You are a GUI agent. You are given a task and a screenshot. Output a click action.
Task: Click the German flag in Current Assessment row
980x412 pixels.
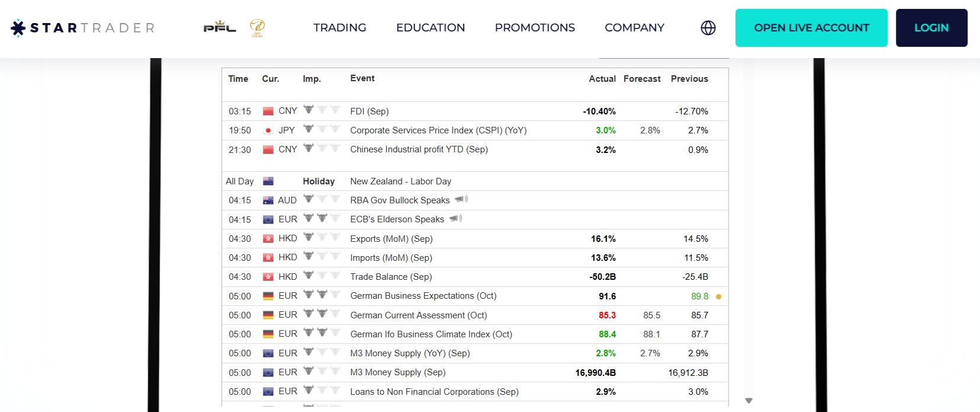tap(268, 315)
